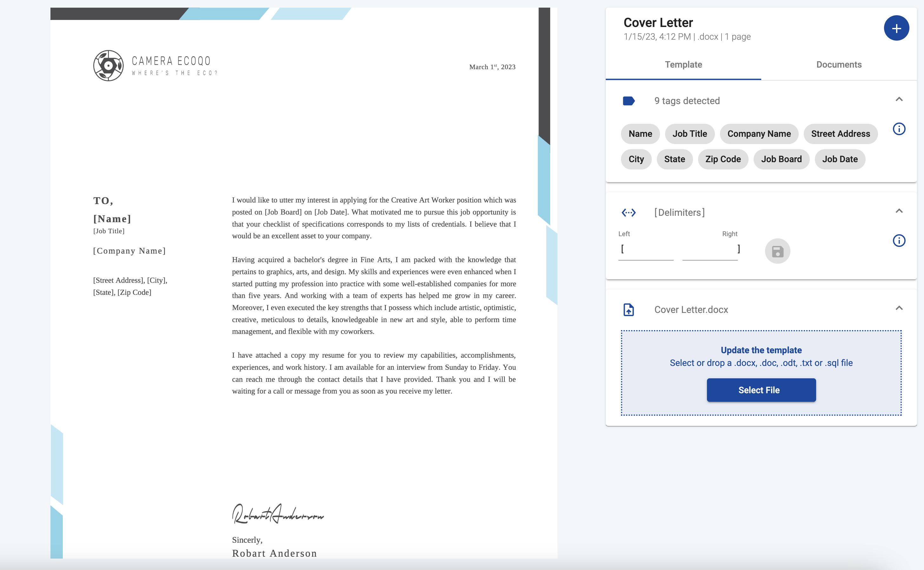Switch to the Documents tab

click(839, 64)
